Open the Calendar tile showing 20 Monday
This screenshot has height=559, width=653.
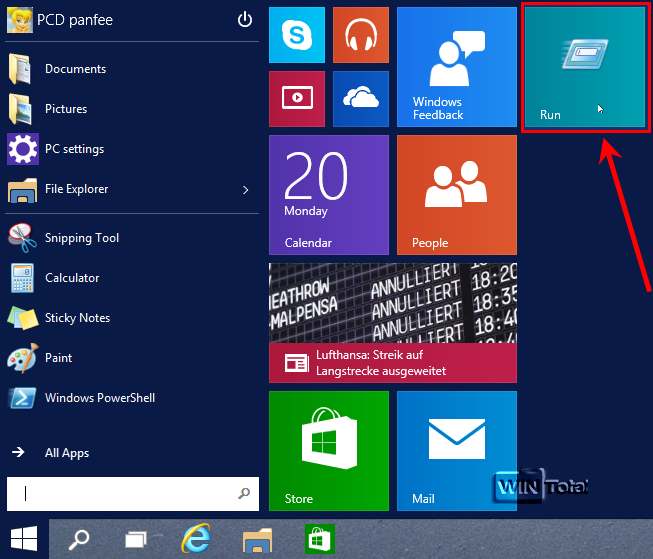tap(328, 195)
